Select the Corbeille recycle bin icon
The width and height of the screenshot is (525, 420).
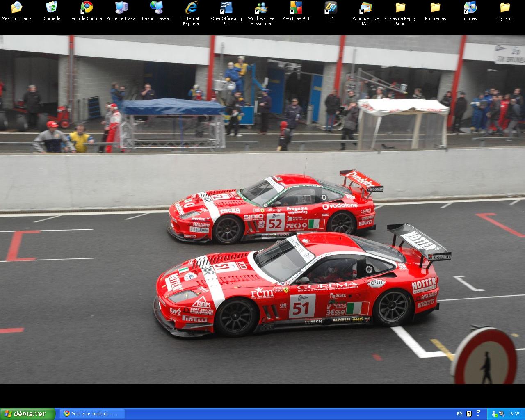52,11
